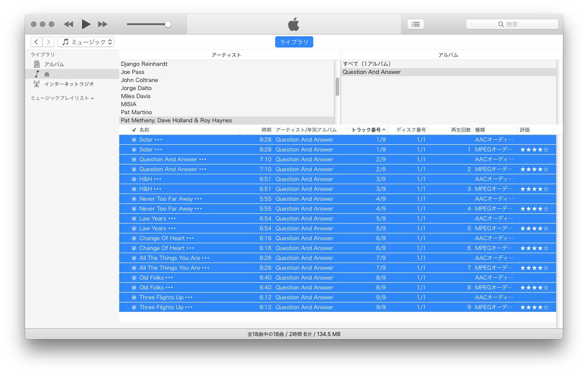Sort tracks by the トラック番号 column
The height and width of the screenshot is (375, 588).
[x=367, y=130]
